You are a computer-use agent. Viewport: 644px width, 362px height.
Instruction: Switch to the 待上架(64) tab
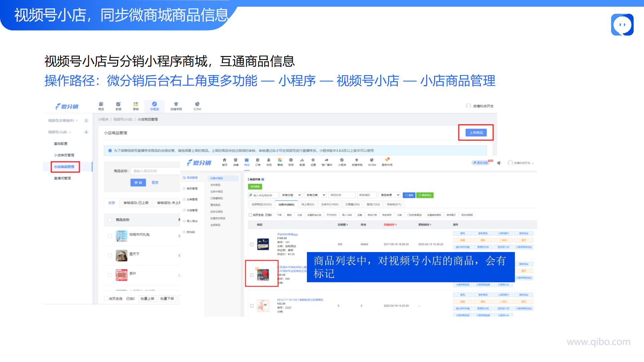tap(308, 204)
